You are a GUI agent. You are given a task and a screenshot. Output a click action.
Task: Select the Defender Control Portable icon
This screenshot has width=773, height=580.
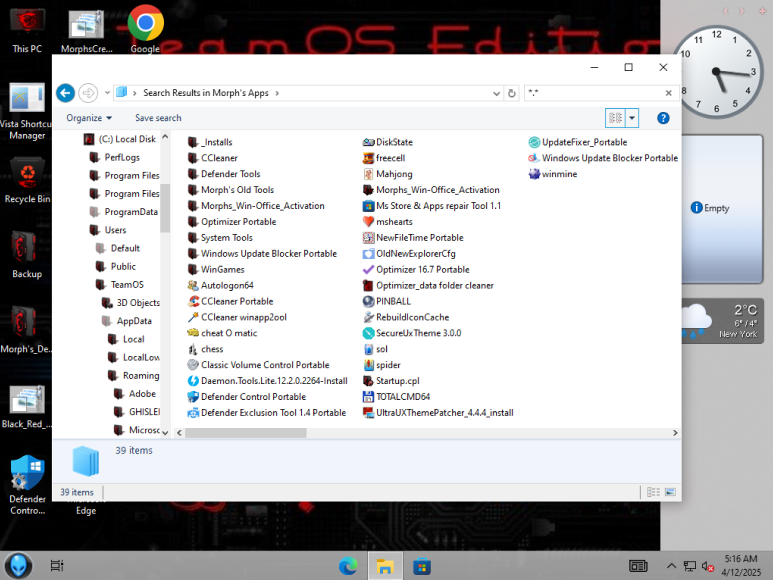tap(193, 397)
